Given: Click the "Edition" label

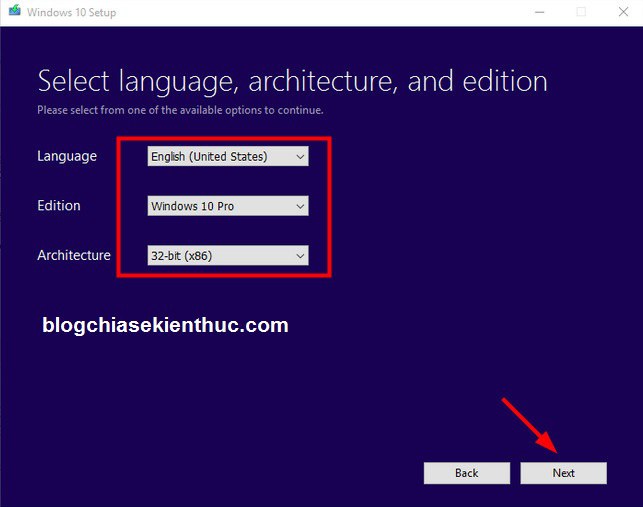Looking at the screenshot, I should (x=59, y=206).
